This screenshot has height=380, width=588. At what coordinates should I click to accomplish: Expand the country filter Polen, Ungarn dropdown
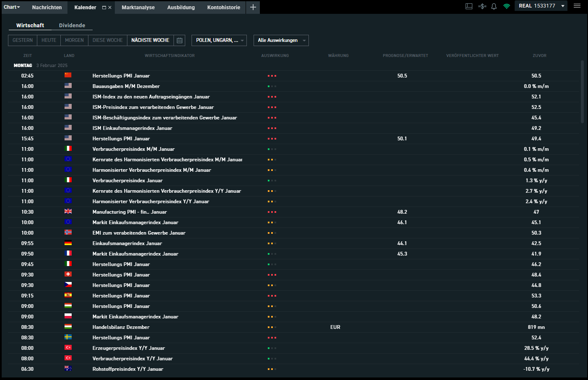point(219,40)
